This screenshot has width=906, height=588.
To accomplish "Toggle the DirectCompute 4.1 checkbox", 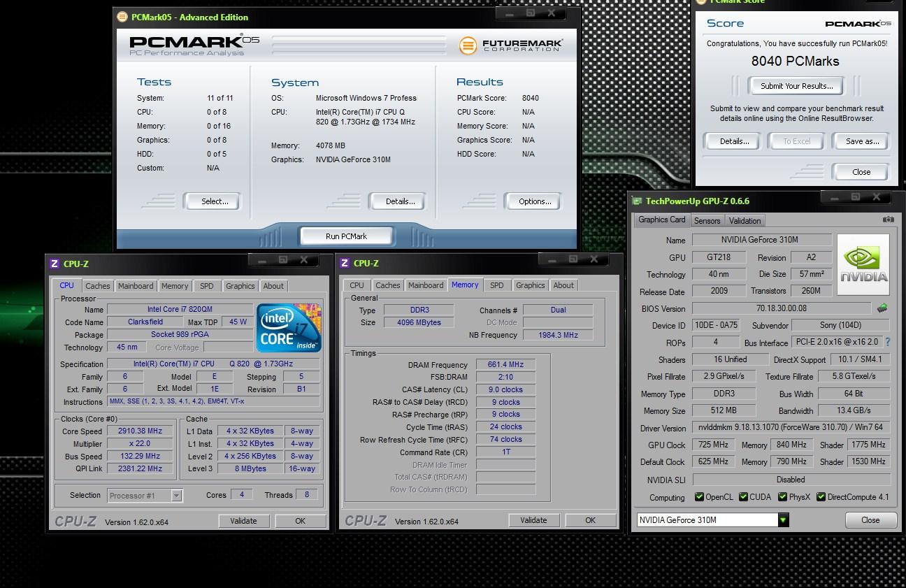I will pos(821,497).
